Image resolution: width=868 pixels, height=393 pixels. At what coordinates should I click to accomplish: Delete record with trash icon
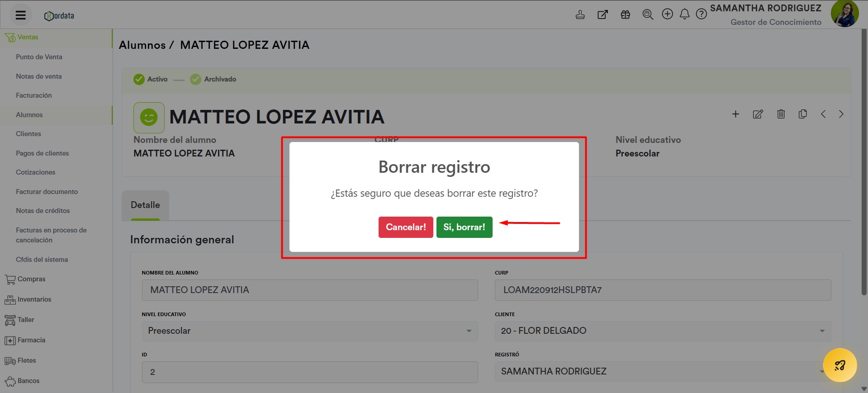(x=781, y=114)
